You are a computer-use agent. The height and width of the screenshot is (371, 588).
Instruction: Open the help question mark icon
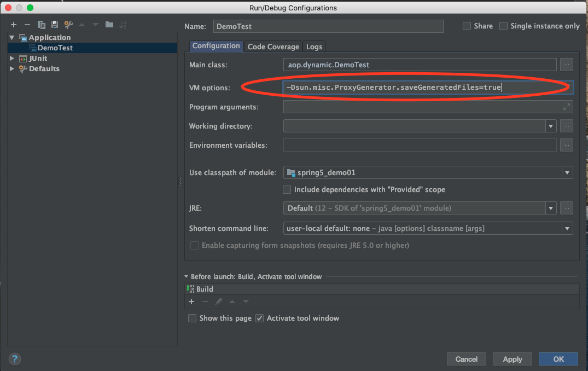(x=14, y=359)
